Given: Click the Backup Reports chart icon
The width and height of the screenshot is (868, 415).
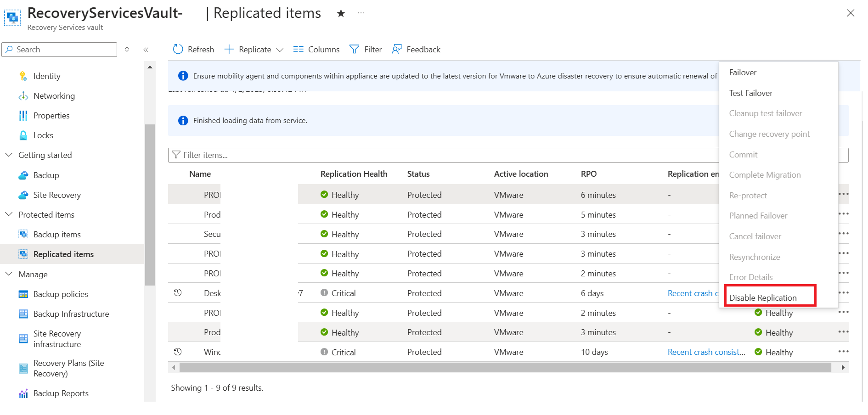Looking at the screenshot, I should (23, 393).
